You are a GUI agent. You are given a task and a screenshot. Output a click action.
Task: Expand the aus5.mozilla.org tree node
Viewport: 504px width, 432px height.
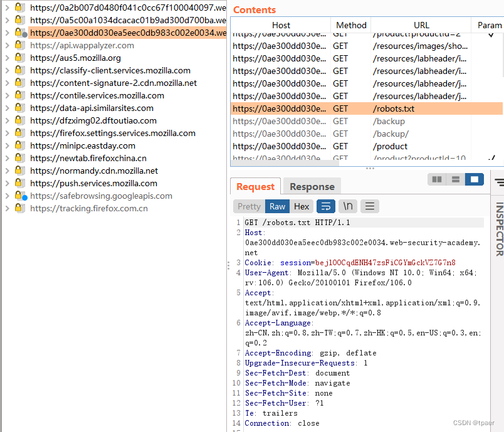[x=7, y=58]
